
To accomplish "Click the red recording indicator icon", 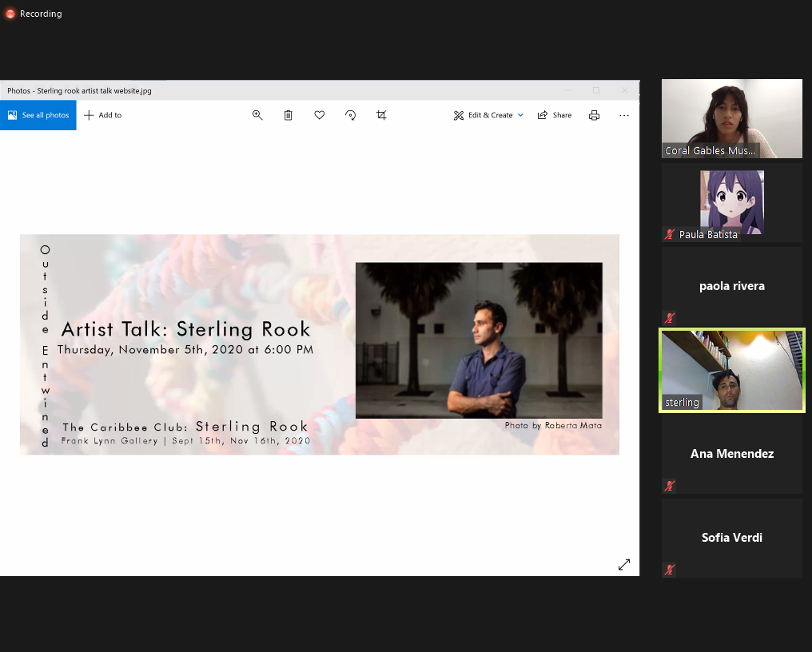I will (x=10, y=14).
